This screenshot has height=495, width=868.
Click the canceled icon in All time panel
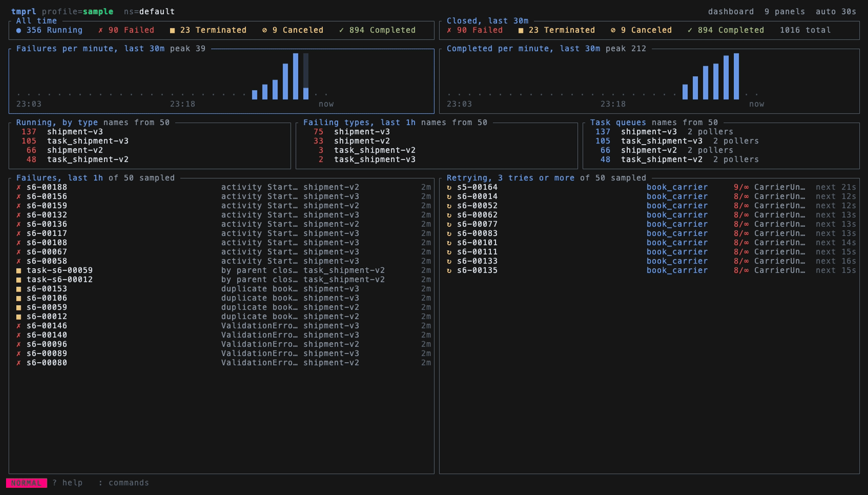click(x=264, y=30)
